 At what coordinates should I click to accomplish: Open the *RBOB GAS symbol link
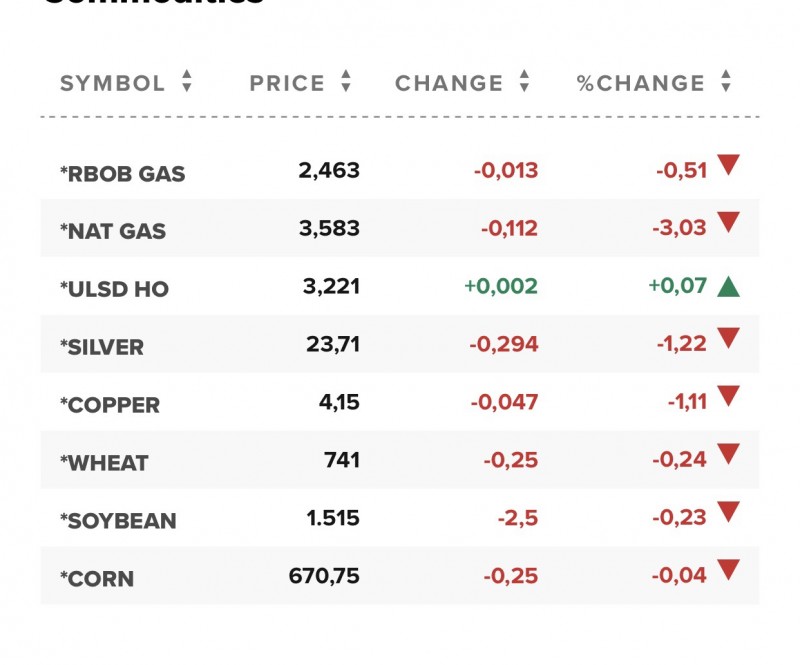click(123, 174)
